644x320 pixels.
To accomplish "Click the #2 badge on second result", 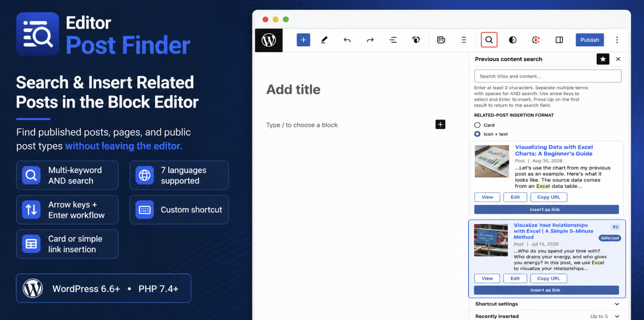I will (615, 227).
